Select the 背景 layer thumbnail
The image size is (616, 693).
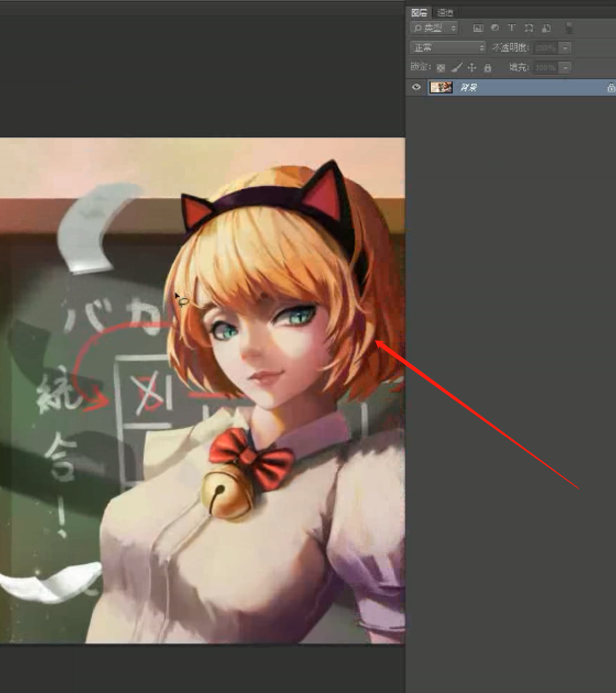tap(441, 87)
